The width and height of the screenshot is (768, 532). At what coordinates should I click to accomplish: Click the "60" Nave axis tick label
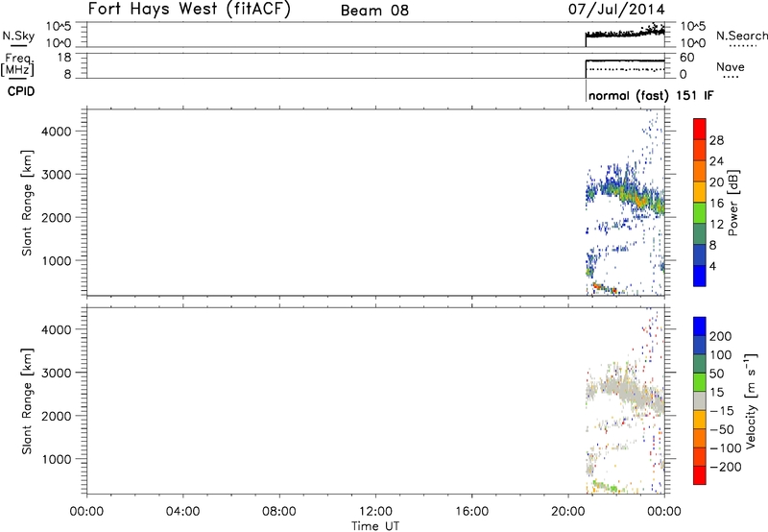(686, 58)
